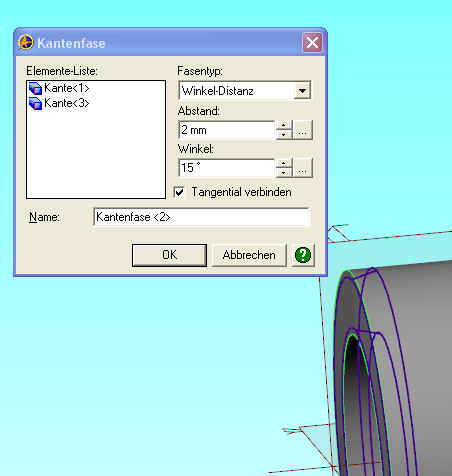The width and height of the screenshot is (452, 476).
Task: Click into the Name field Kantenfase <2>
Action: (202, 217)
